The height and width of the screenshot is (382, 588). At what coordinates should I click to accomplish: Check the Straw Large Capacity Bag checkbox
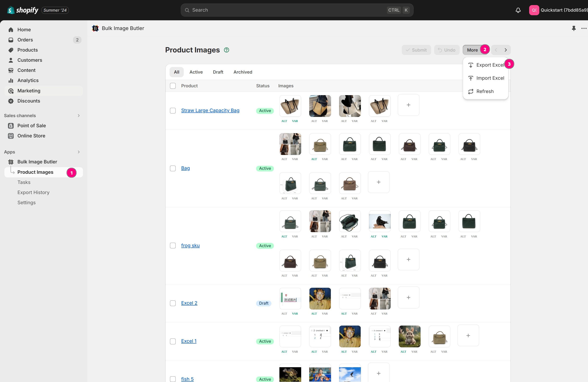(173, 111)
